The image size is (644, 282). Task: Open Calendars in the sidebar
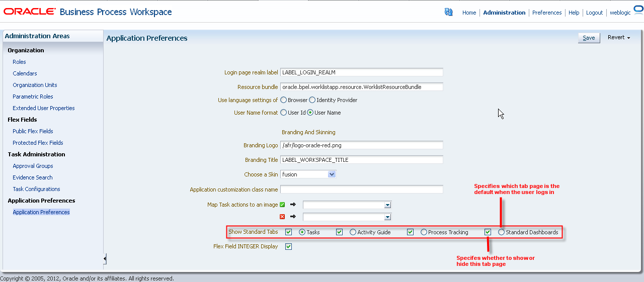[x=25, y=73]
